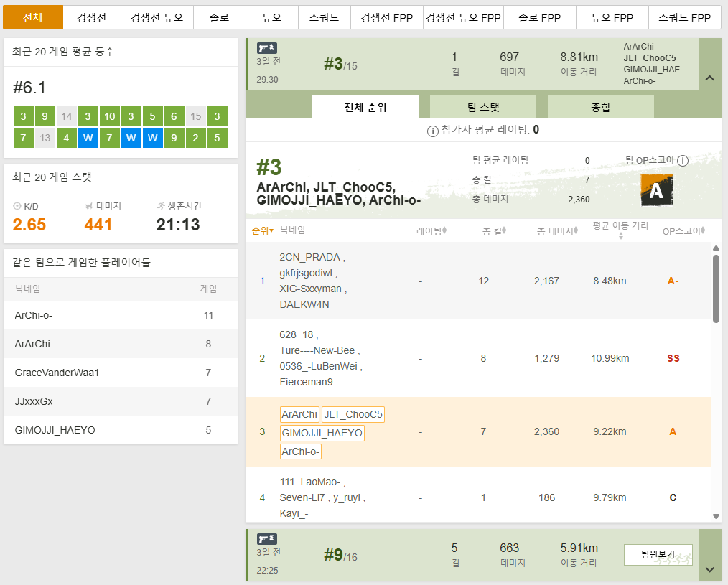Toggle sort order on 순위 column
728x585 pixels.
click(263, 230)
